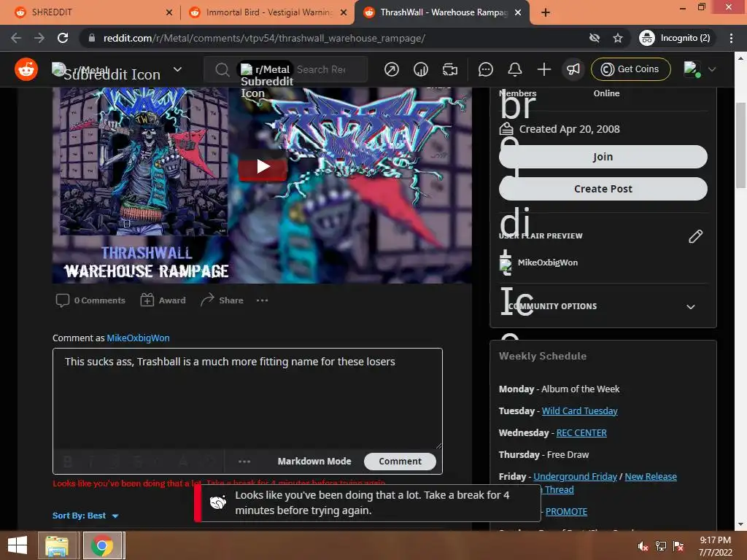
Task: Click the Share button
Action: pos(222,300)
